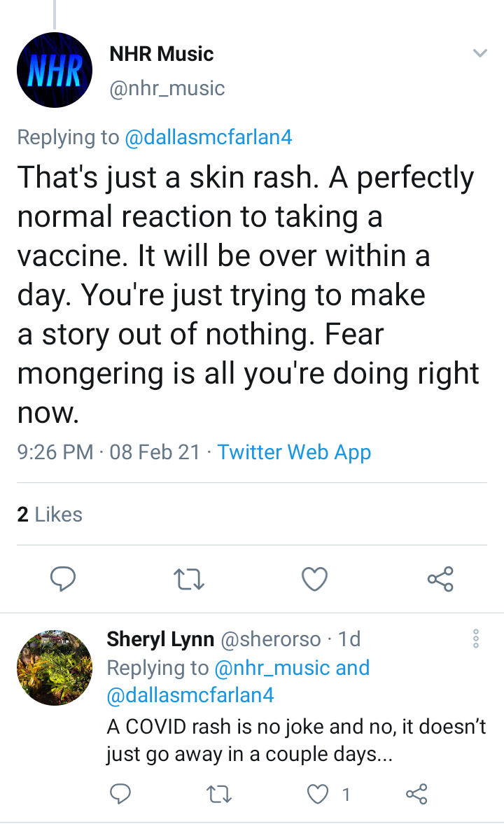Image resolution: width=504 pixels, height=824 pixels.
Task: Open the Sheryl Lynn display name
Action: pos(160,639)
